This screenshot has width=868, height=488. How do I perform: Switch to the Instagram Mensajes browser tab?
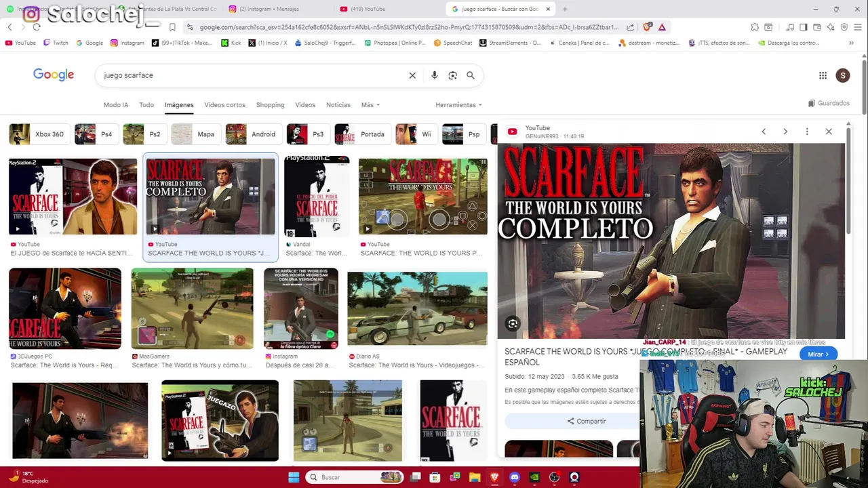[x=277, y=9]
